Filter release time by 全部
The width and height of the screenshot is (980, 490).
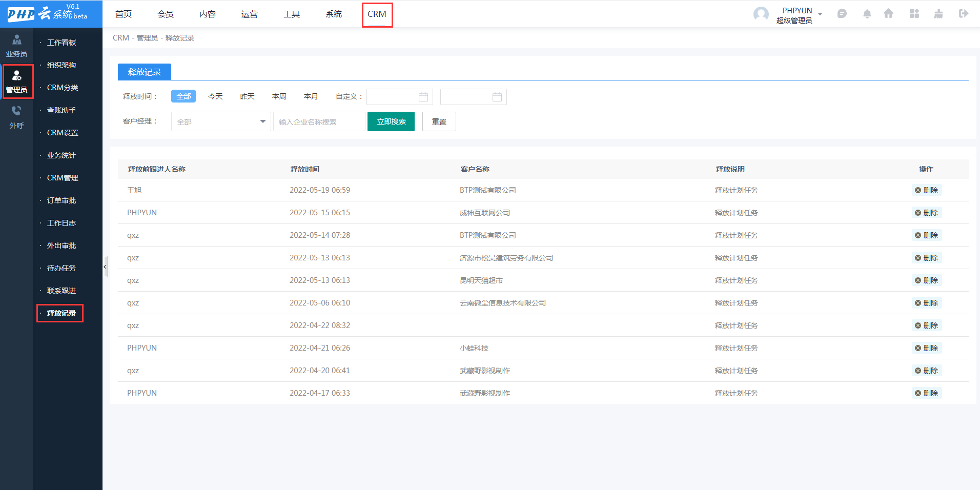[x=183, y=96]
